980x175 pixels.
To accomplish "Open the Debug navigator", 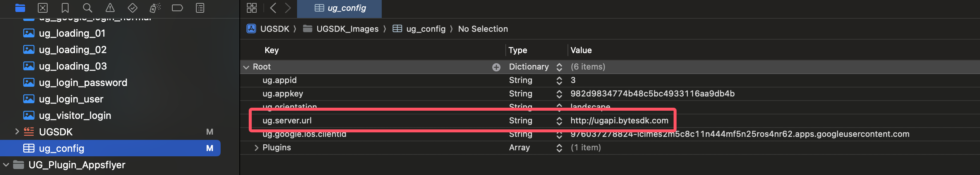I will click(155, 8).
